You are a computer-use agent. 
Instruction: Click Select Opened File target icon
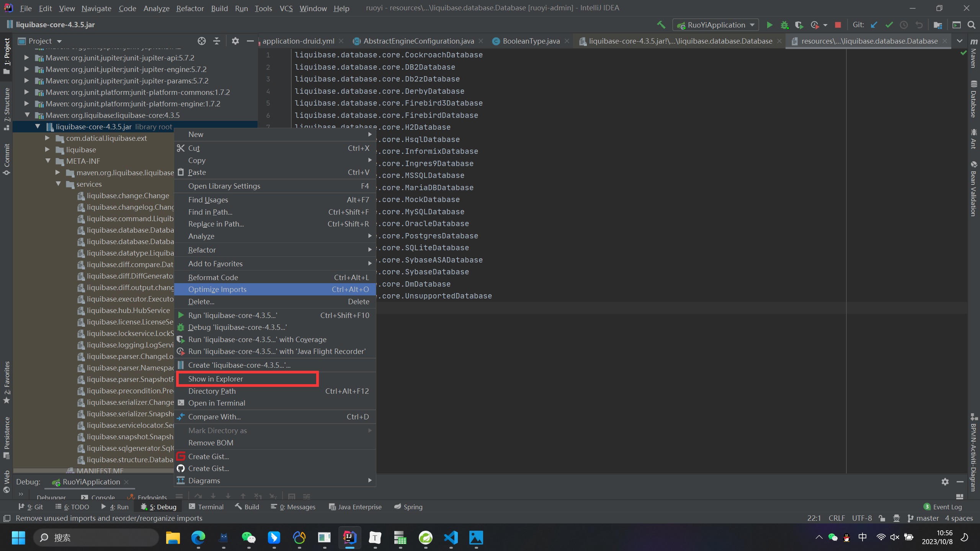[201, 41]
